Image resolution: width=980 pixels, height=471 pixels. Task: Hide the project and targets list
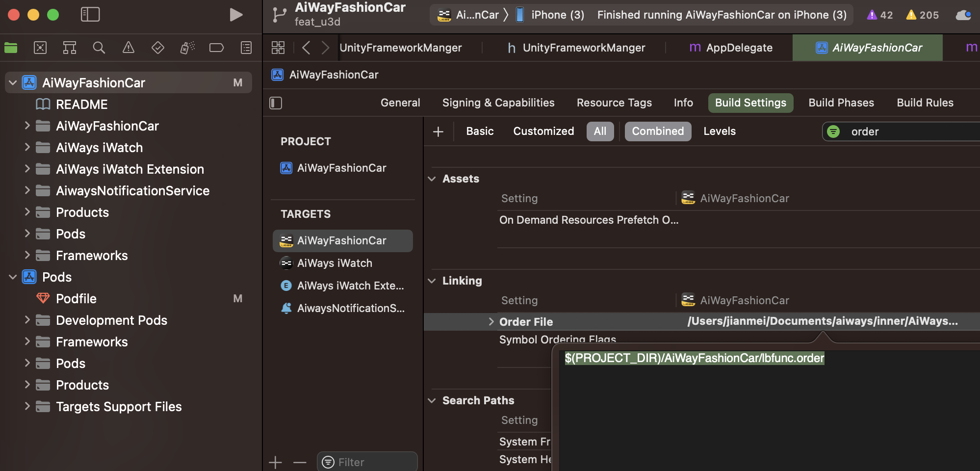point(276,103)
